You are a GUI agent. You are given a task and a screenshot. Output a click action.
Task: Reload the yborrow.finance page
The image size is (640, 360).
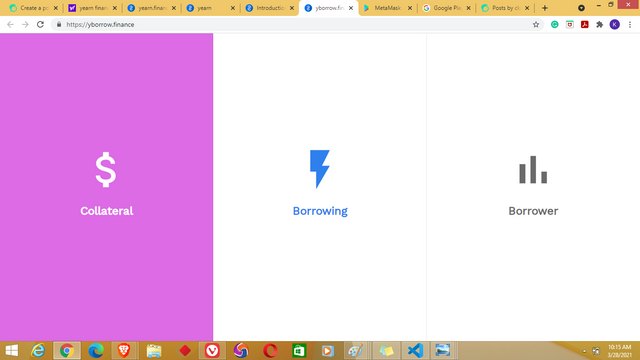click(x=40, y=24)
